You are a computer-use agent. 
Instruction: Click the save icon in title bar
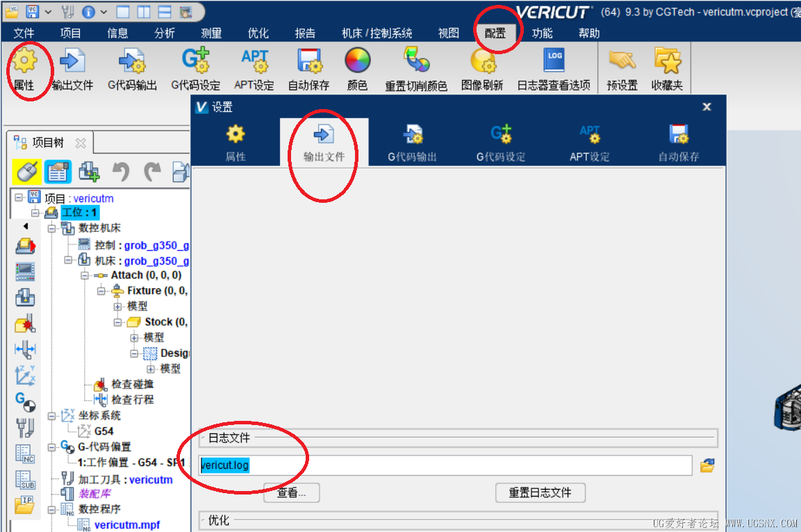pos(32,11)
